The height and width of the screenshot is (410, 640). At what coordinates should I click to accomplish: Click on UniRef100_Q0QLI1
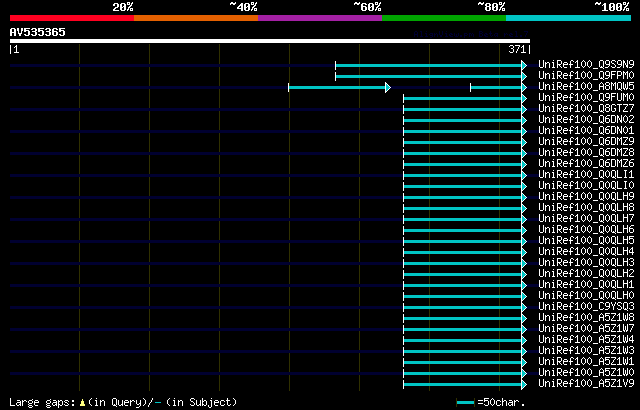[586, 174]
